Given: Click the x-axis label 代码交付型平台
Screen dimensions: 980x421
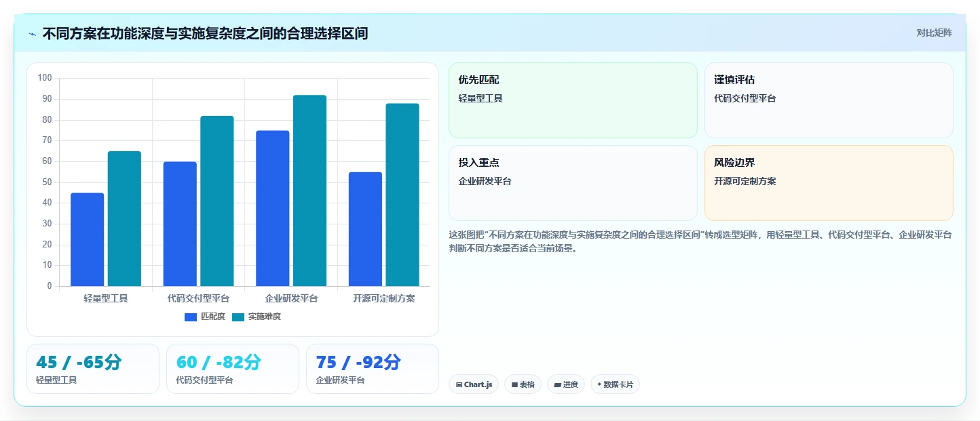Looking at the screenshot, I should 198,298.
